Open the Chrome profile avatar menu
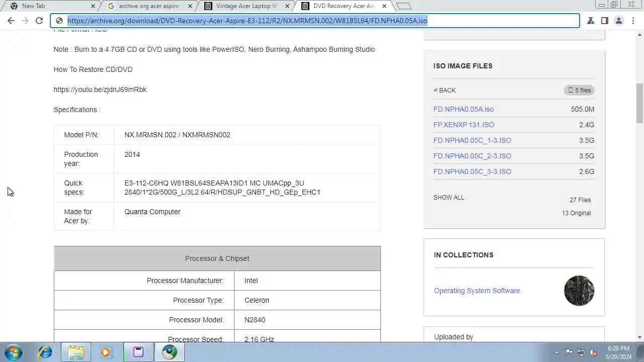 pyautogui.click(x=619, y=21)
